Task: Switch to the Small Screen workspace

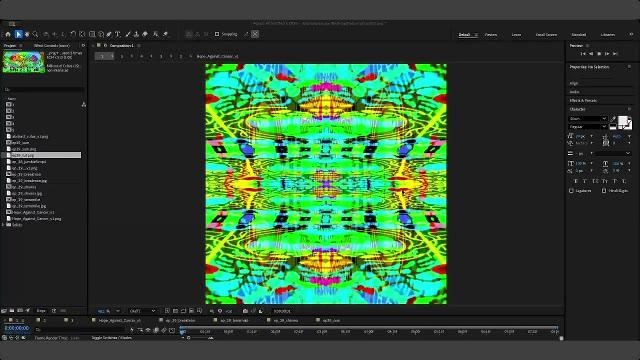Action: pos(546,35)
